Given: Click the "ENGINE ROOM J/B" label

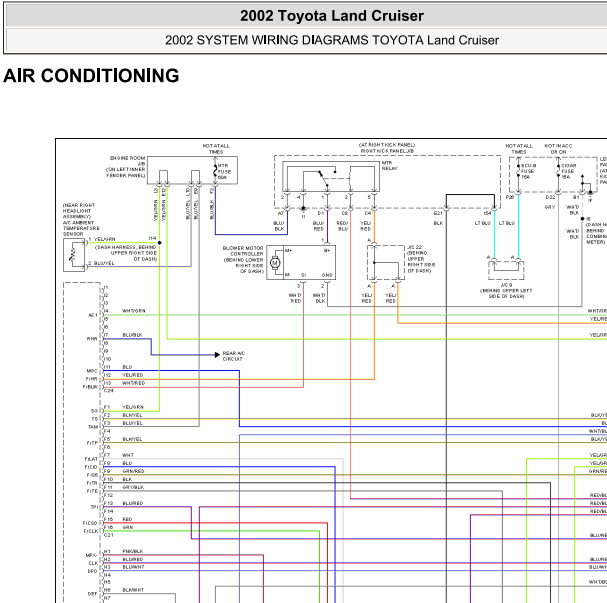Looking at the screenshot, I should point(127,161).
